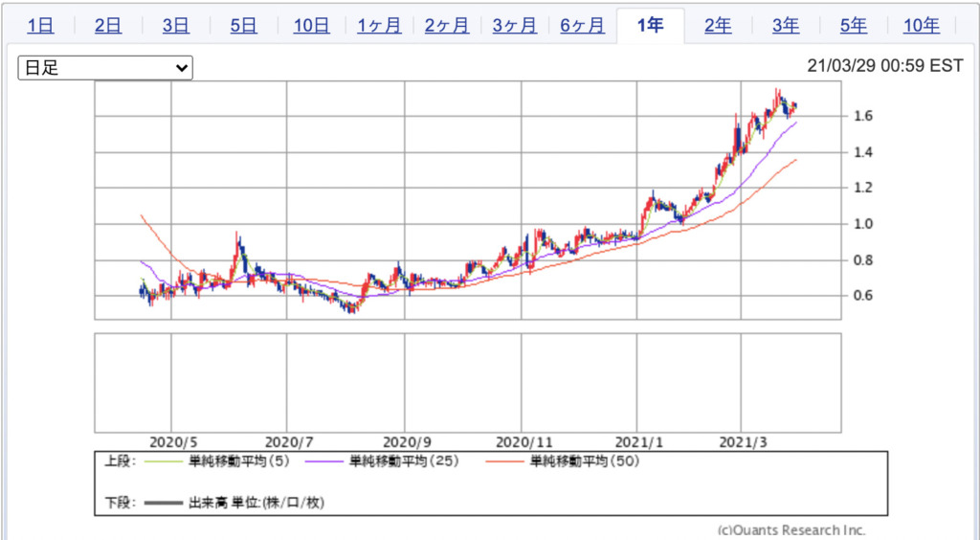Viewport: 980px width, 540px height.
Task: Click the 出来高 単位 legend label
Action: (x=256, y=503)
